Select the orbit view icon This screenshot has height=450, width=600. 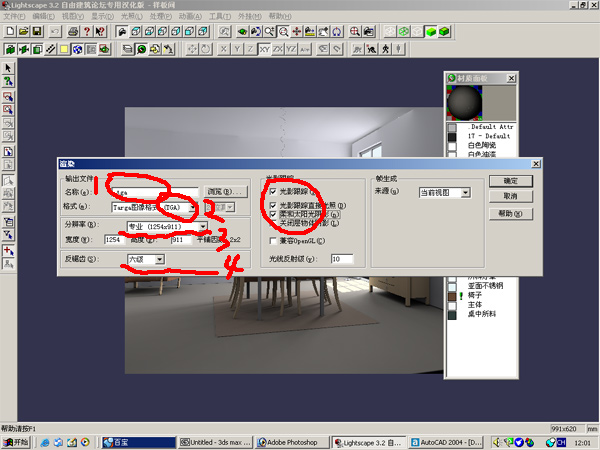coord(256,32)
